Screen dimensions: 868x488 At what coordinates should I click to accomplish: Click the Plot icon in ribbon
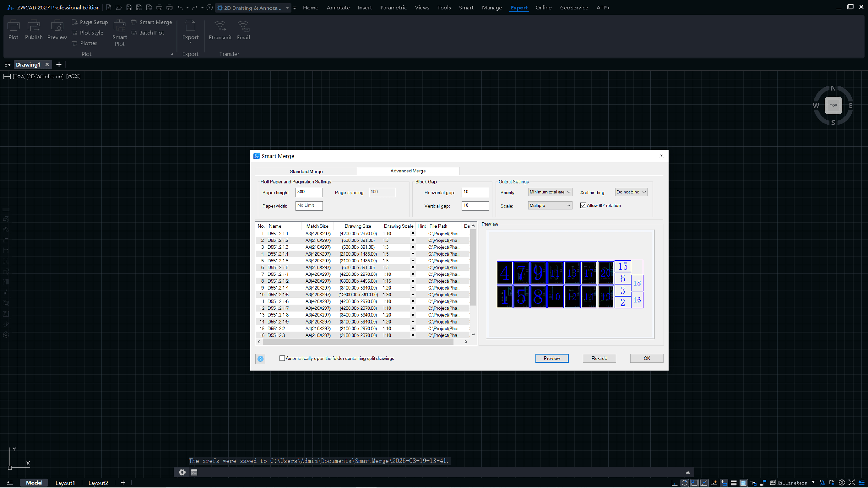[x=13, y=29]
